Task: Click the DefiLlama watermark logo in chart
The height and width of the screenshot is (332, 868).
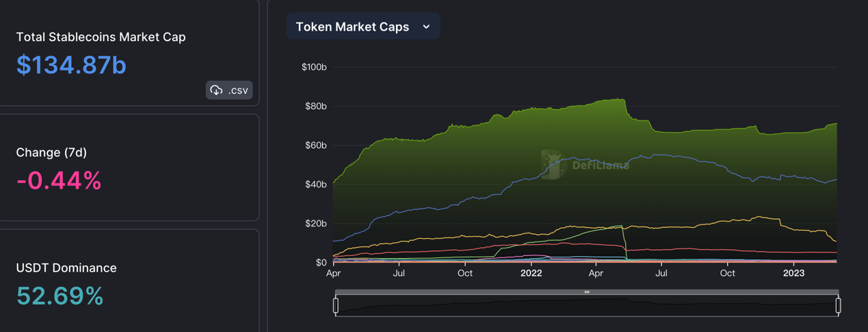Action: tap(551, 164)
